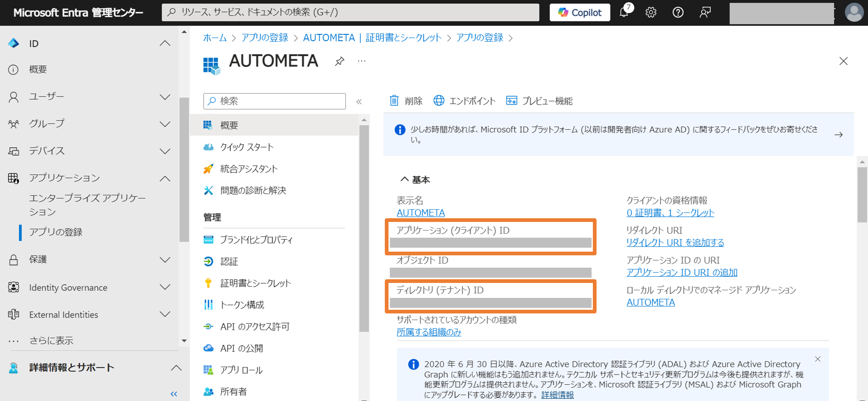Image resolution: width=868 pixels, height=401 pixels.
Task: Collapse the resource menu with double chevron
Action: (x=359, y=101)
